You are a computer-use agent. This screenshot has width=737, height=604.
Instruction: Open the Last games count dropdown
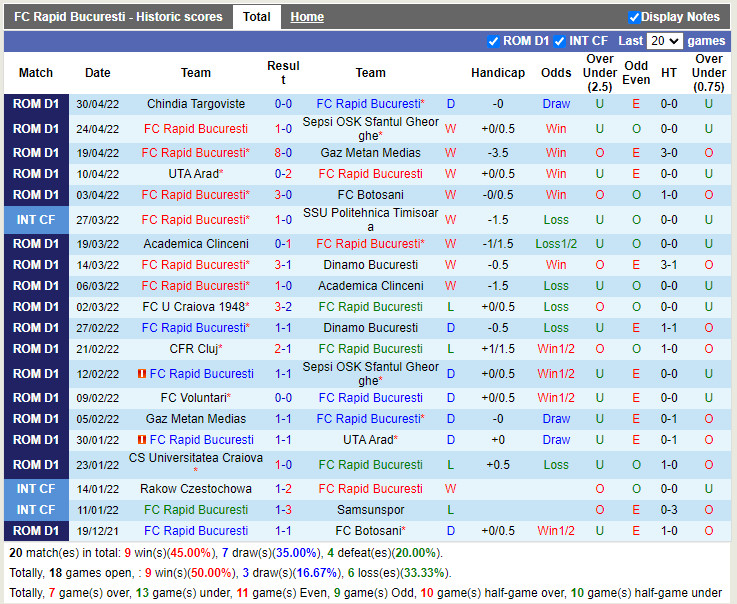[x=664, y=41]
